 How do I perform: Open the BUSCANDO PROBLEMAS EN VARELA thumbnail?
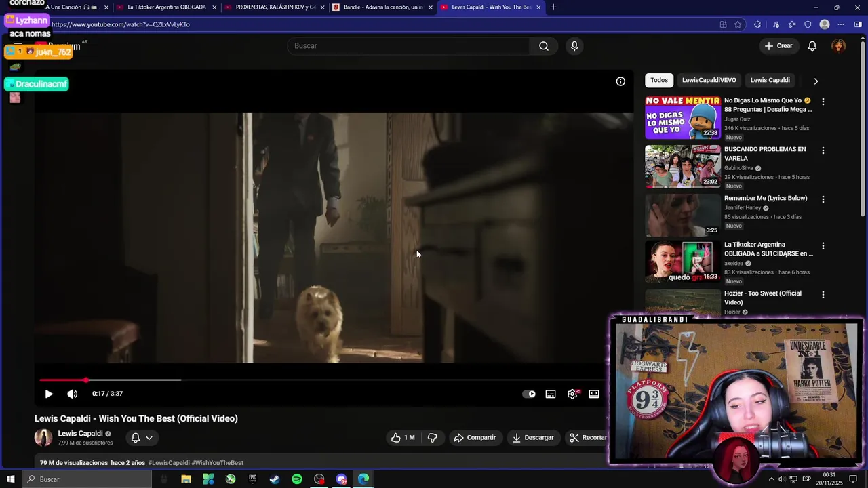point(683,166)
